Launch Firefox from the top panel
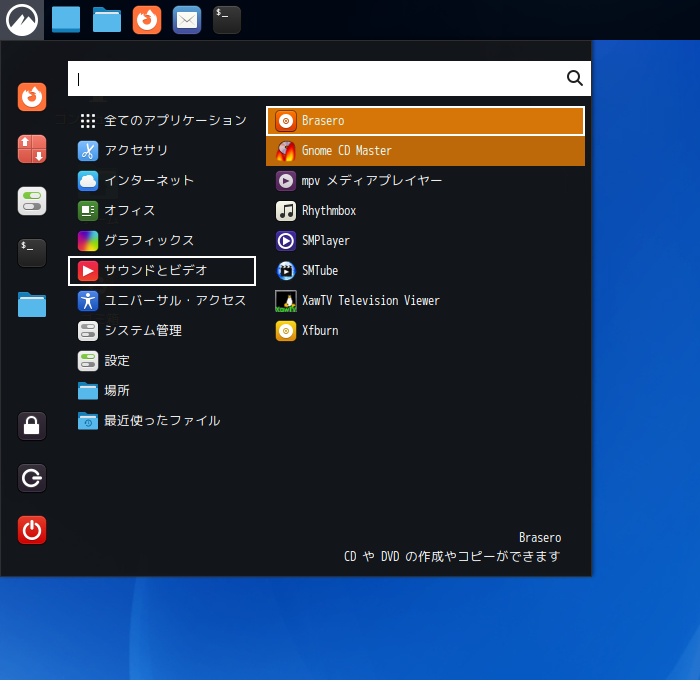 tap(147, 20)
